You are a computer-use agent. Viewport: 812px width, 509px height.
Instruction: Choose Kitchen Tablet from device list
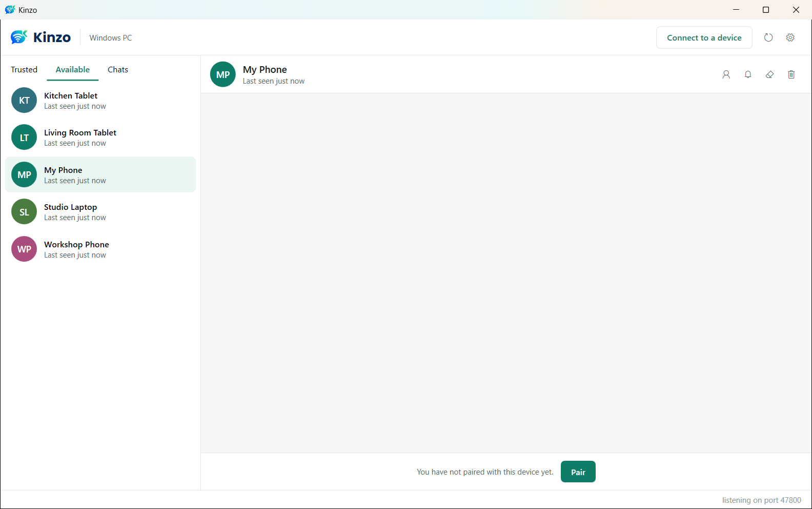(x=100, y=101)
